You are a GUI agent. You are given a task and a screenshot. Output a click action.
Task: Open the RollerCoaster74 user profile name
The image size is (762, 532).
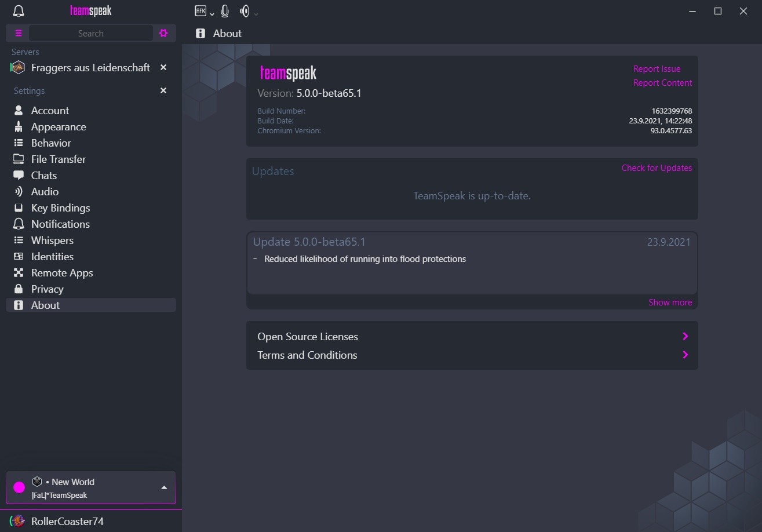[67, 521]
